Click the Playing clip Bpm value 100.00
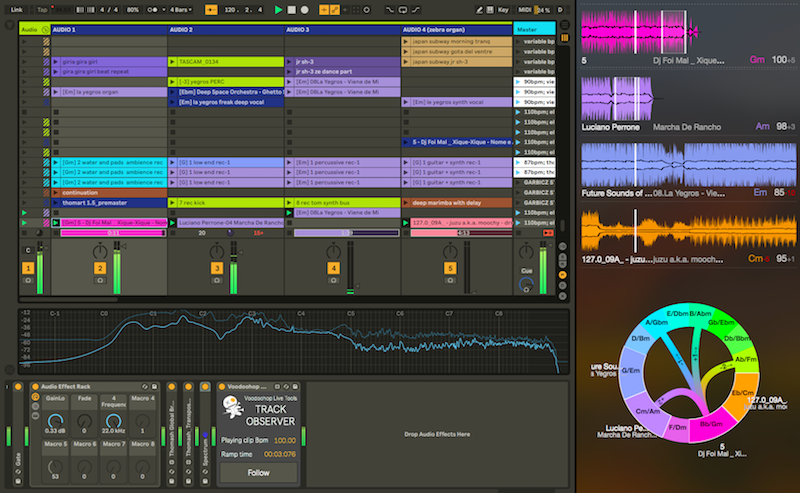Image resolution: width=800 pixels, height=493 pixels. [x=285, y=440]
